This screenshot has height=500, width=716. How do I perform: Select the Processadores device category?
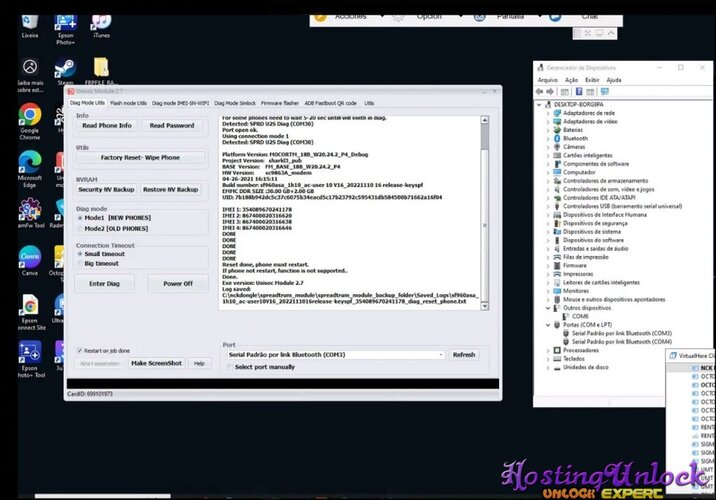tap(580, 350)
